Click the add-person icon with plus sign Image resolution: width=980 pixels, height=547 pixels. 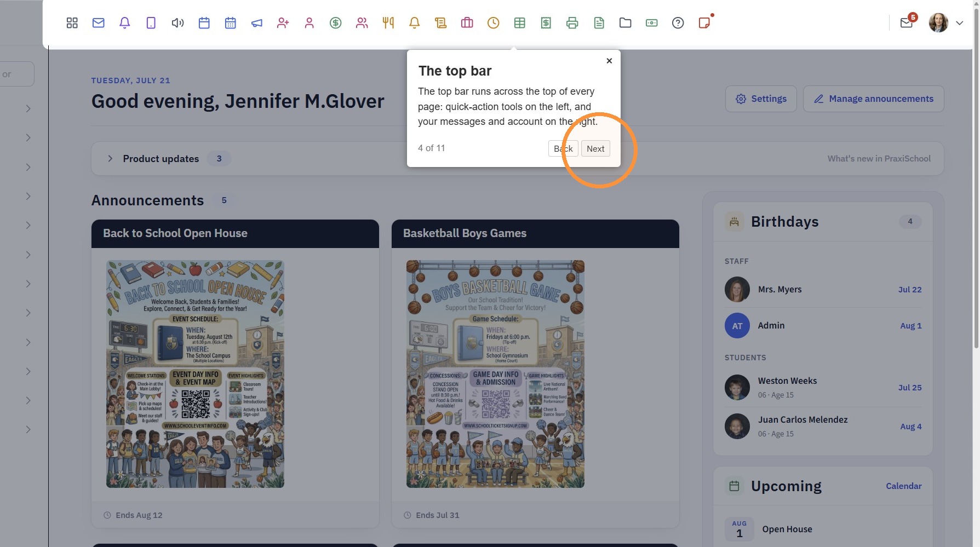pyautogui.click(x=283, y=23)
